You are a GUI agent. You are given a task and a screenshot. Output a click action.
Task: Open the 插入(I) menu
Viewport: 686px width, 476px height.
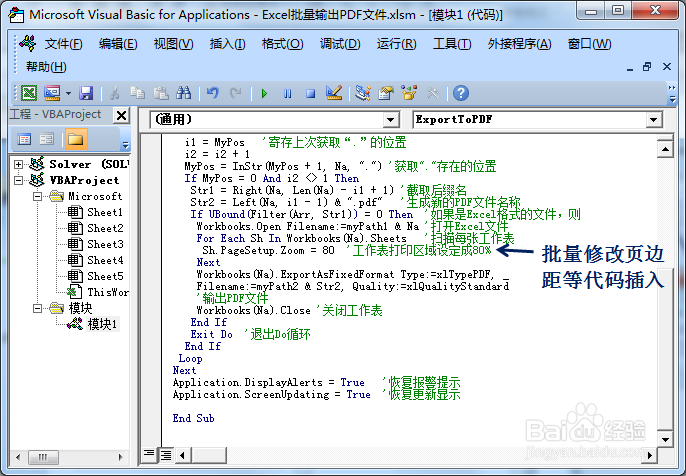pos(227,44)
